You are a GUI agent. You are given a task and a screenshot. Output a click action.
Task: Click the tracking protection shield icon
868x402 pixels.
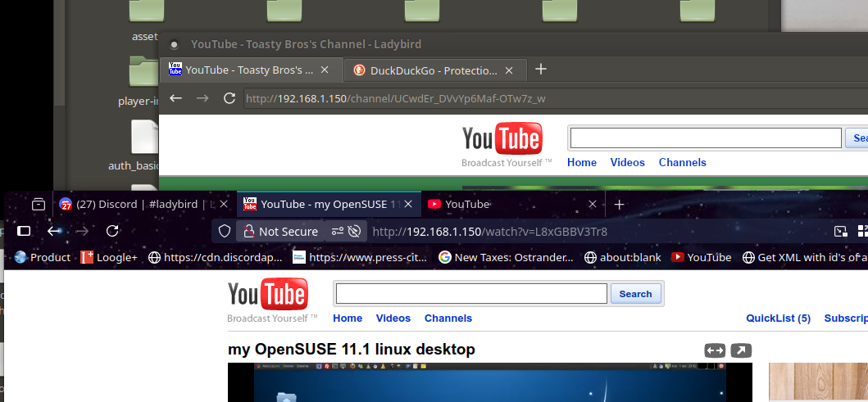(225, 232)
